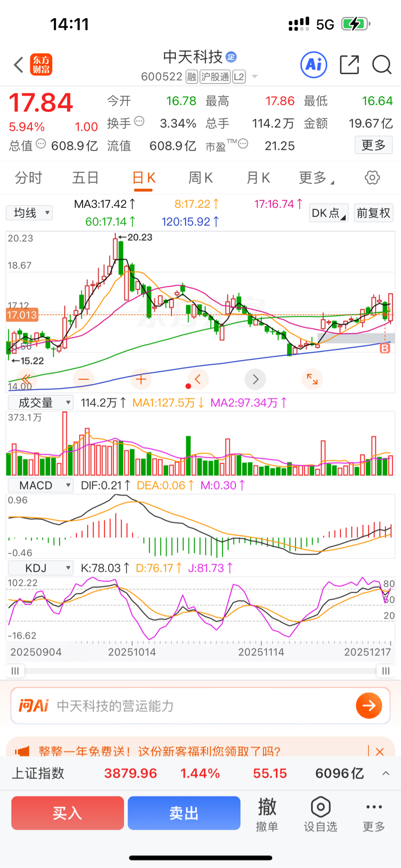Tap the B buy marker on chart
The image size is (401, 868).
click(x=385, y=348)
